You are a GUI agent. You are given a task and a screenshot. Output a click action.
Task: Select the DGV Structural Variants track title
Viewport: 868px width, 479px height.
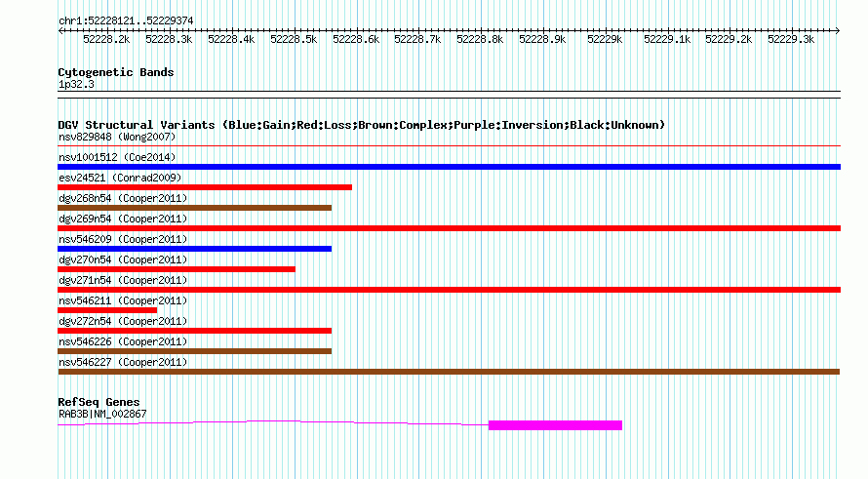pos(362,125)
